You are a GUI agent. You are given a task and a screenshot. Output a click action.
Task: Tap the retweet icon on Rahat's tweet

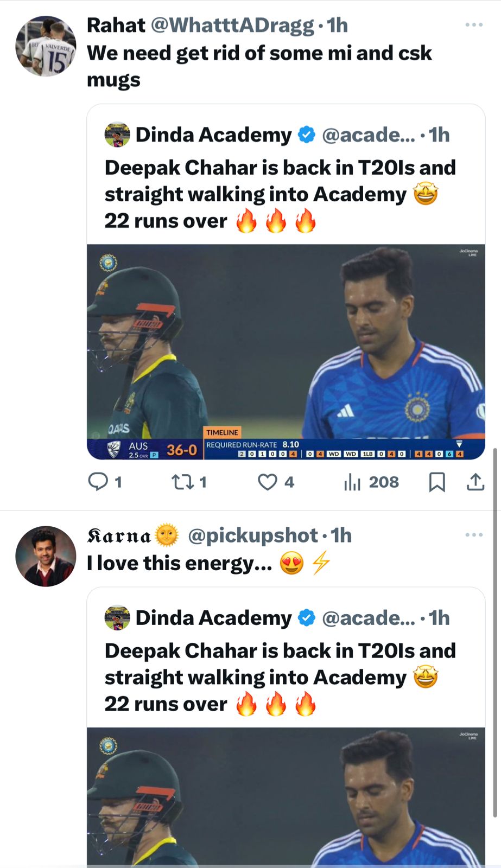(181, 482)
